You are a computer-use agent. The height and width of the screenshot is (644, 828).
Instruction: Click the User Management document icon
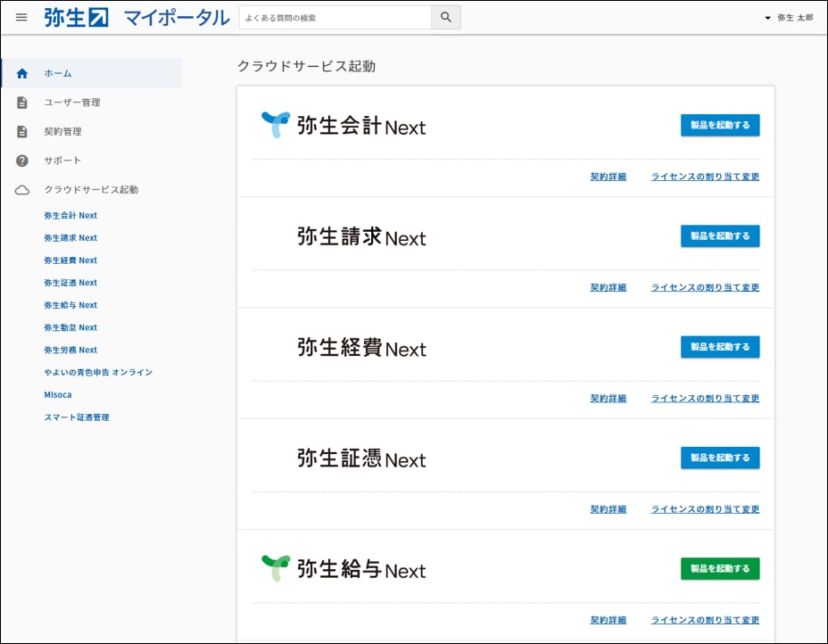22,103
